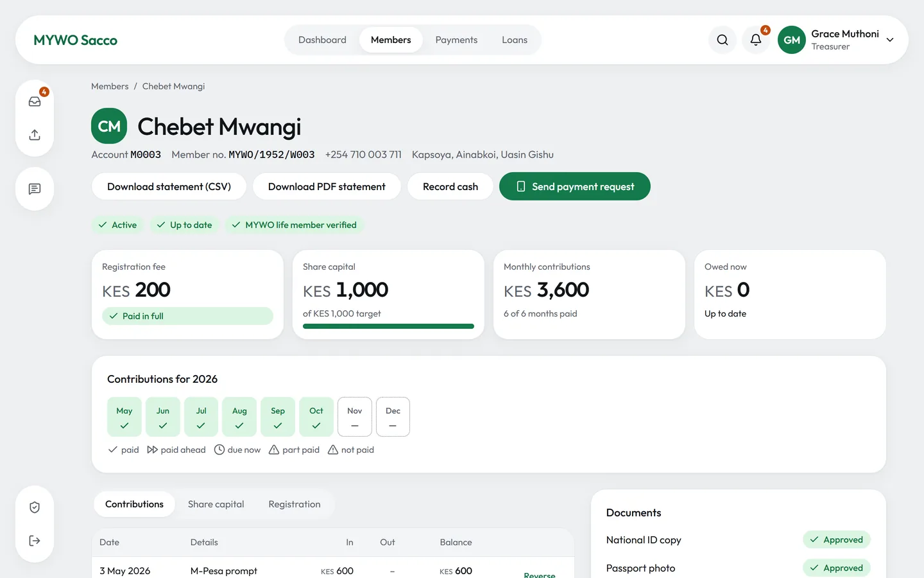Click the Record cash button
This screenshot has height=578, width=924.
tap(450, 186)
